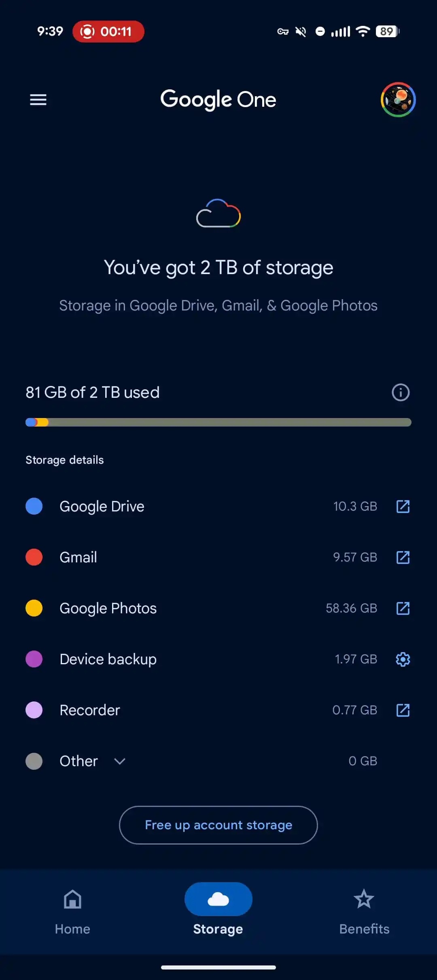Tap the account profile avatar
This screenshot has width=437, height=980.
[398, 99]
